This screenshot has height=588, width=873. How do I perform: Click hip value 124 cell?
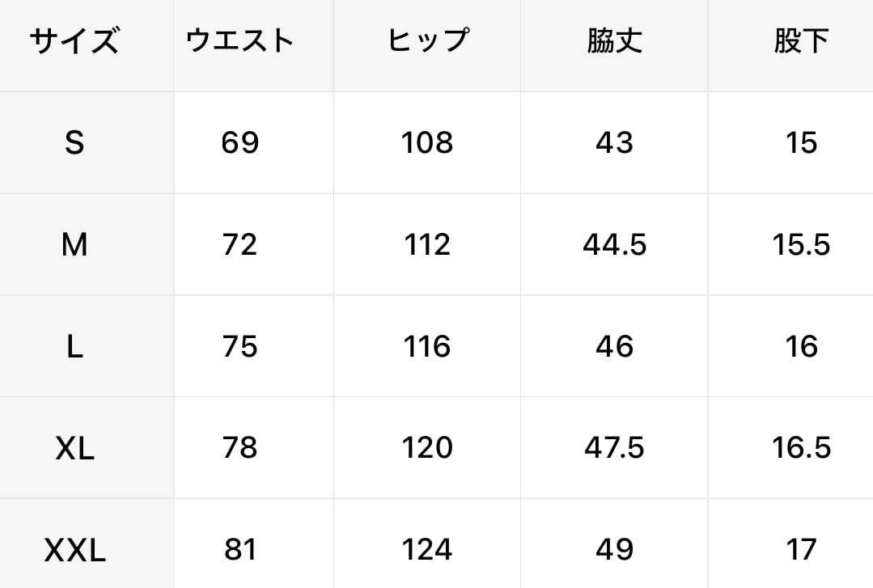427,549
